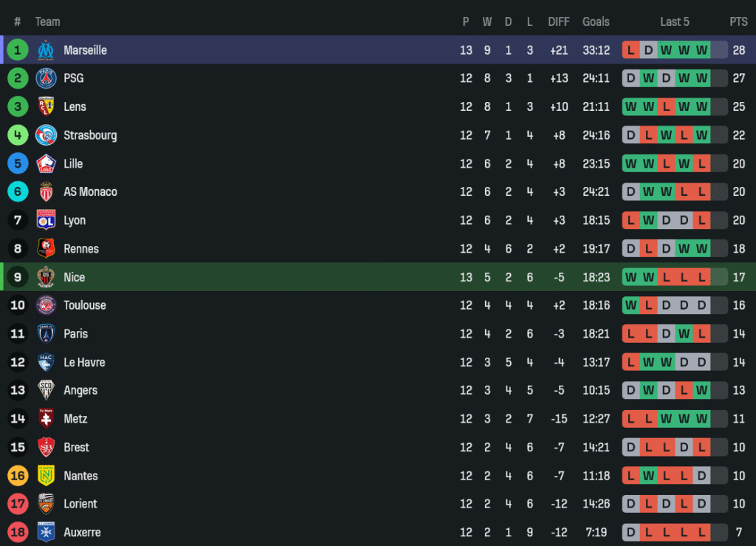This screenshot has width=756, height=546.
Task: Open the Nice team name link
Action: click(75, 277)
